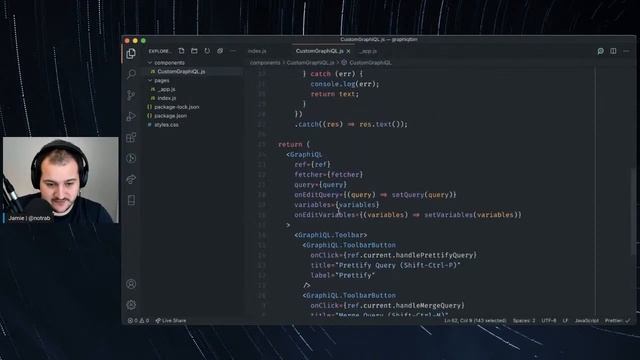Viewport: 640px width, 360px height.
Task: Click the EXPLORER panel title
Action: (159, 51)
